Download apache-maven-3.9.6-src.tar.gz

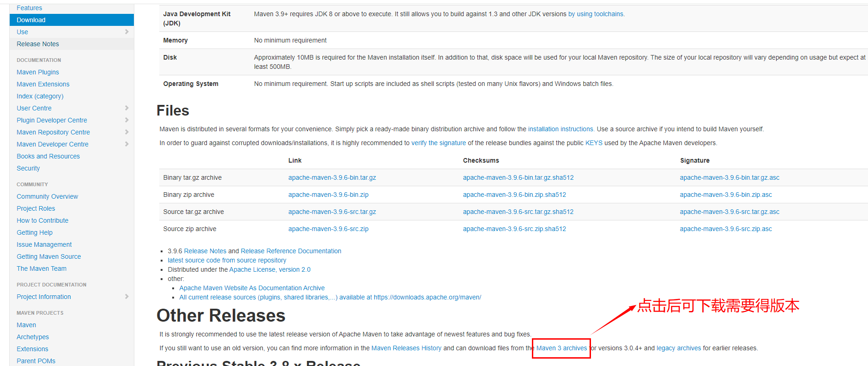tap(332, 212)
